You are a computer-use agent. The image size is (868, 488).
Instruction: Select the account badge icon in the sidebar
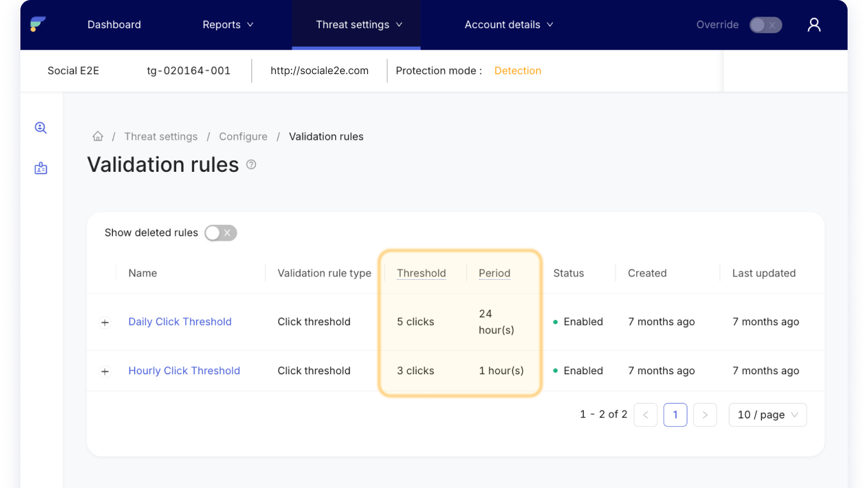[40, 168]
